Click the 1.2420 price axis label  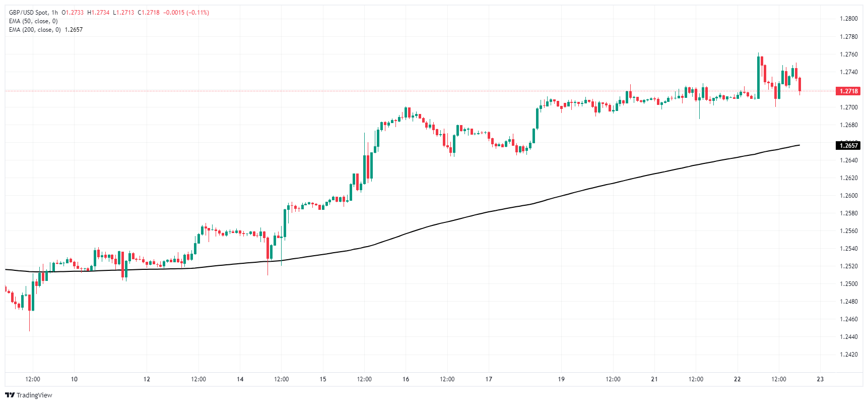click(848, 355)
